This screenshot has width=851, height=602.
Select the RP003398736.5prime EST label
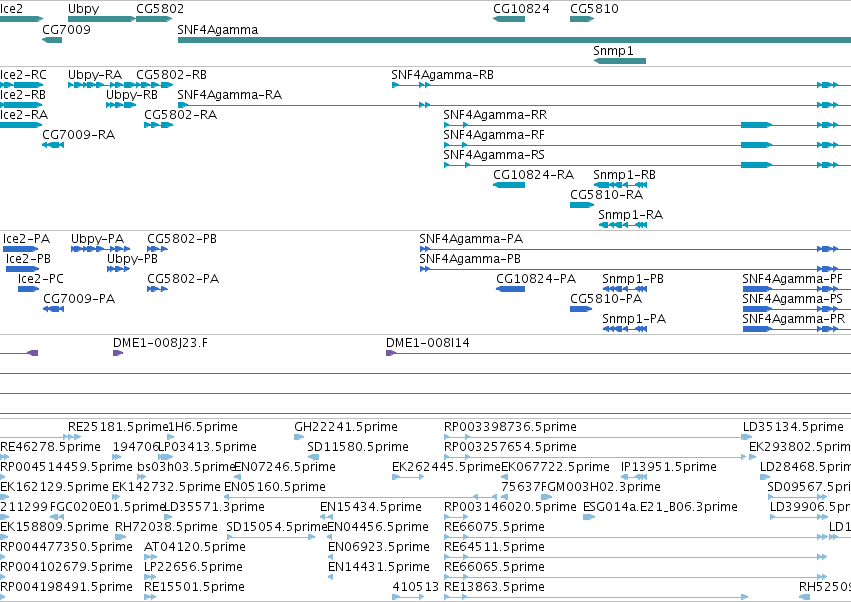pyautogui.click(x=510, y=427)
